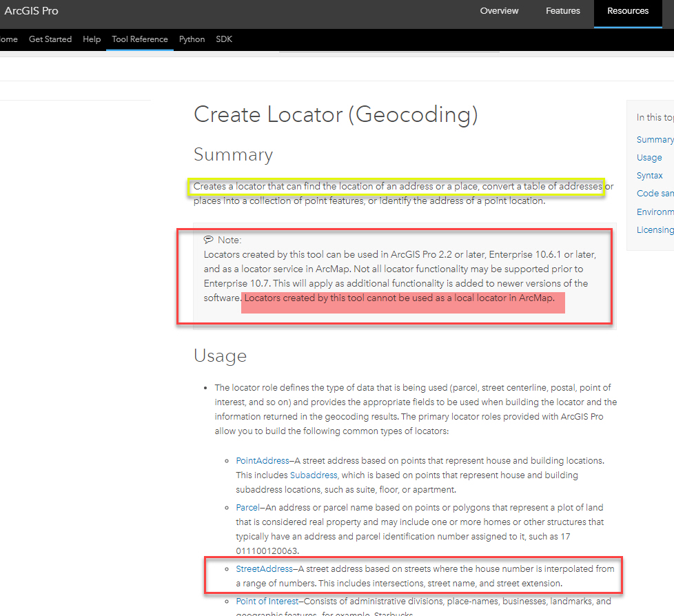Open Python navigation item
The height and width of the screenshot is (616, 674).
pos(192,39)
